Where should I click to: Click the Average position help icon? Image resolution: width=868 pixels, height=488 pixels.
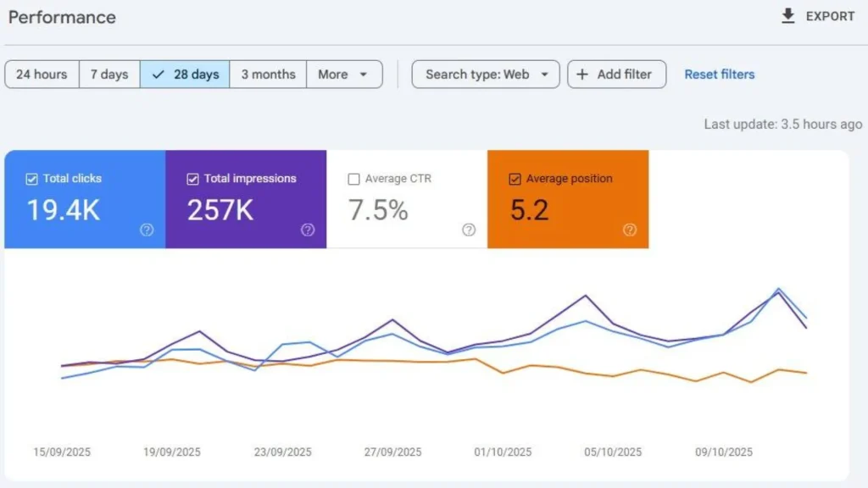coord(629,230)
